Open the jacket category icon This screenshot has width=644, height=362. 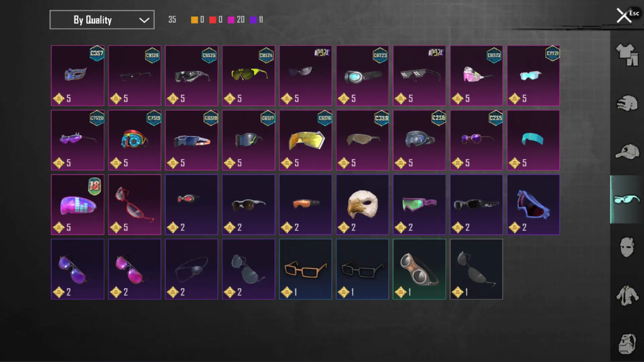coord(627,295)
